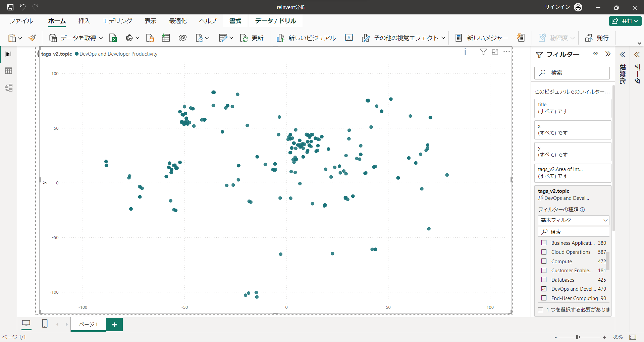Click the visual's filter funnel icon

[x=483, y=52]
